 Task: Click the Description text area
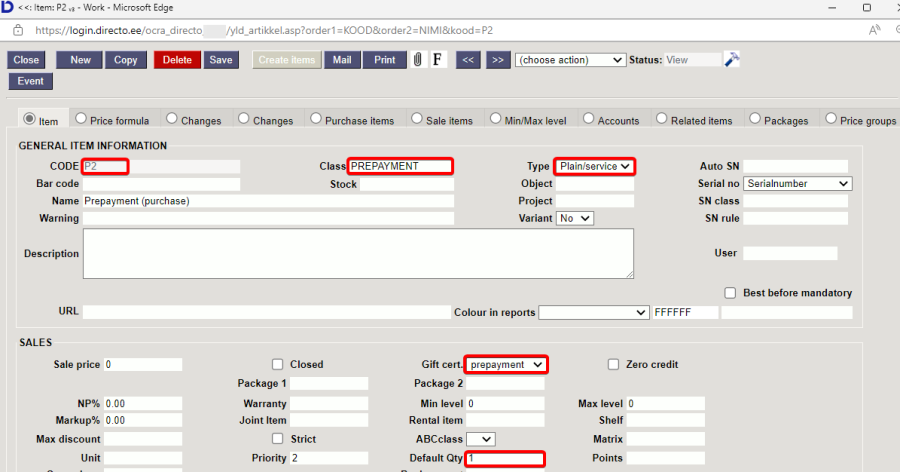[x=358, y=253]
